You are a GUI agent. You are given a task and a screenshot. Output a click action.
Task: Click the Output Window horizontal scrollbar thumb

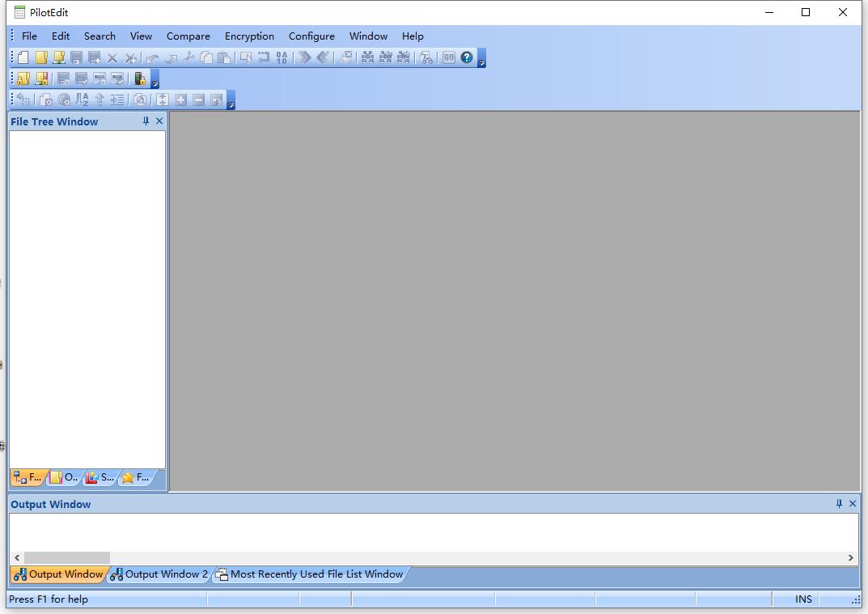click(67, 557)
